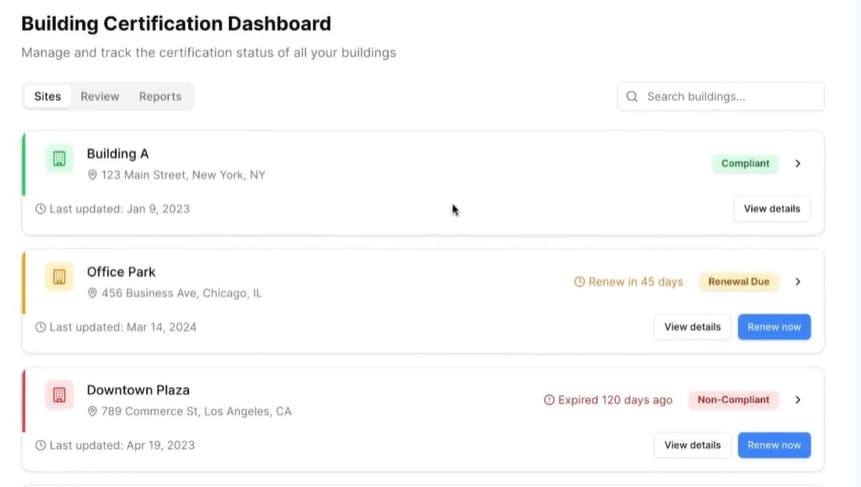Expand Building A row with chevron arrow
861x487 pixels.
[x=798, y=163]
